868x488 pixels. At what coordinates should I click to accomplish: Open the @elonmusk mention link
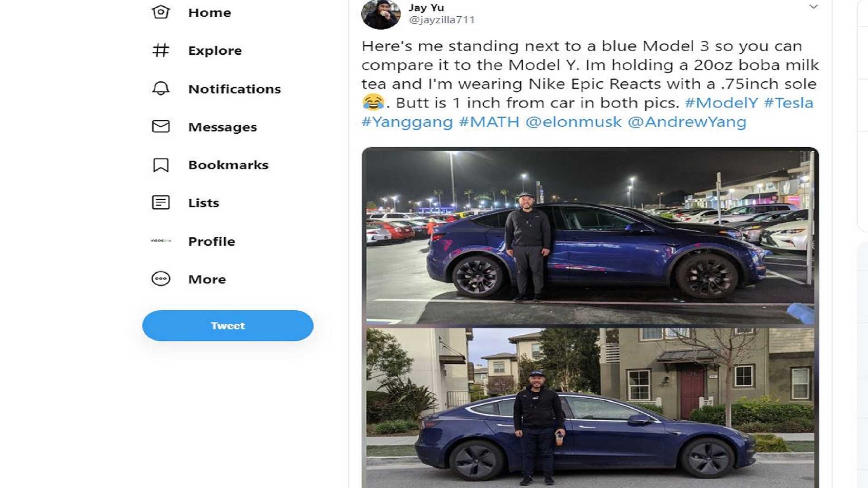(x=573, y=122)
